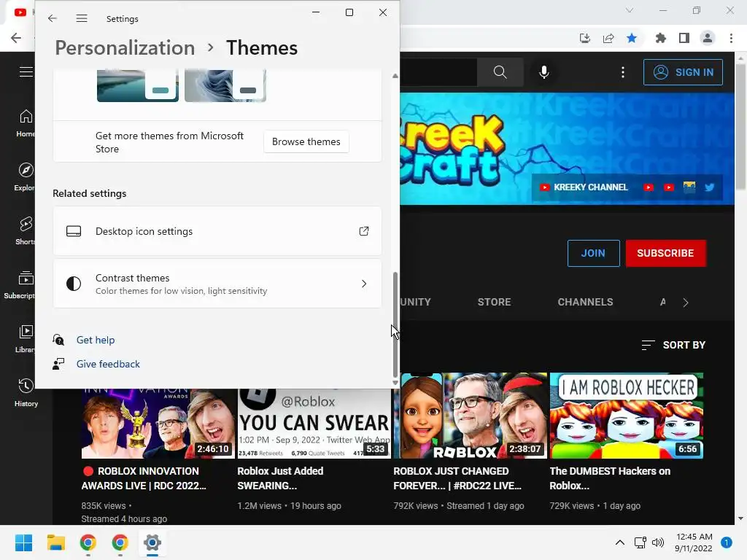Open the taskbar clock and date
This screenshot has height=560, width=747.
pyautogui.click(x=694, y=542)
